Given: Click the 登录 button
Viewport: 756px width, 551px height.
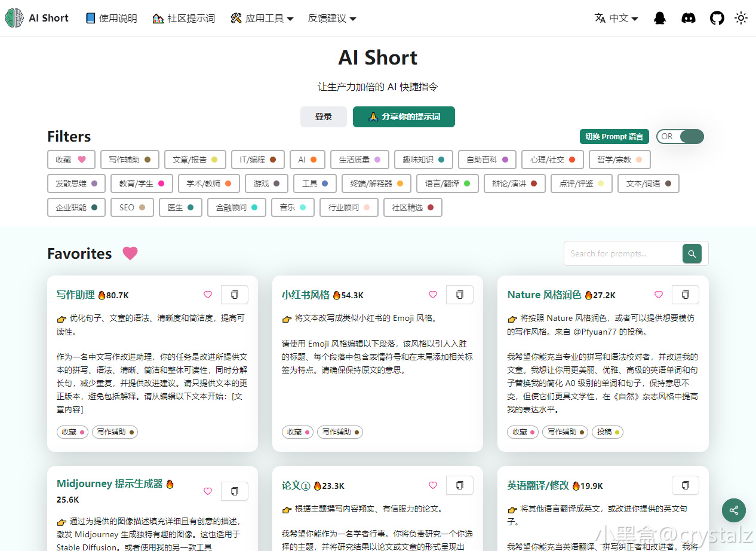Looking at the screenshot, I should pos(324,117).
